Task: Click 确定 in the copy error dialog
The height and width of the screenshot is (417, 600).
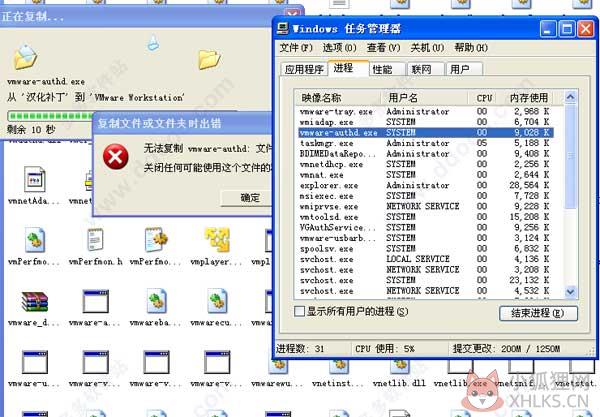Action: [x=249, y=198]
